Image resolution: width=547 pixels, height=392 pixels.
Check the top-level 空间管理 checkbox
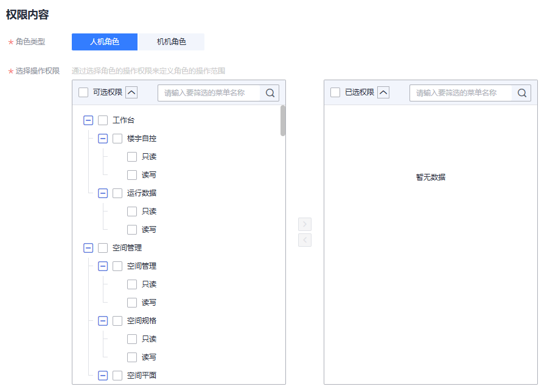tap(103, 248)
